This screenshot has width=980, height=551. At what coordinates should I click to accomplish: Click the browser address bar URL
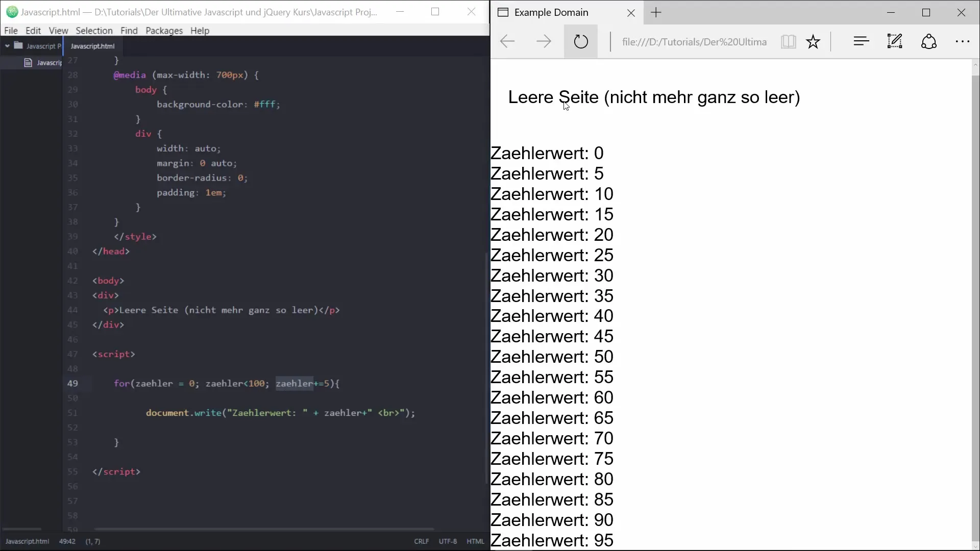[x=694, y=42]
